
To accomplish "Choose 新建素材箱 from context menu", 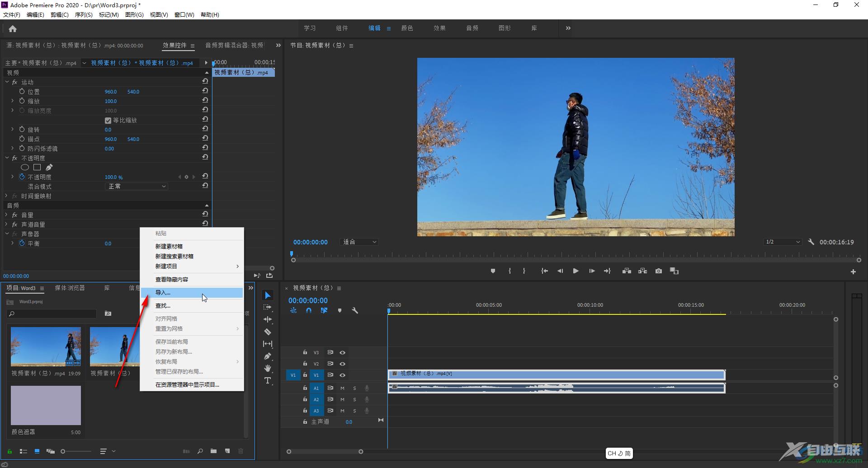I will tap(192, 247).
